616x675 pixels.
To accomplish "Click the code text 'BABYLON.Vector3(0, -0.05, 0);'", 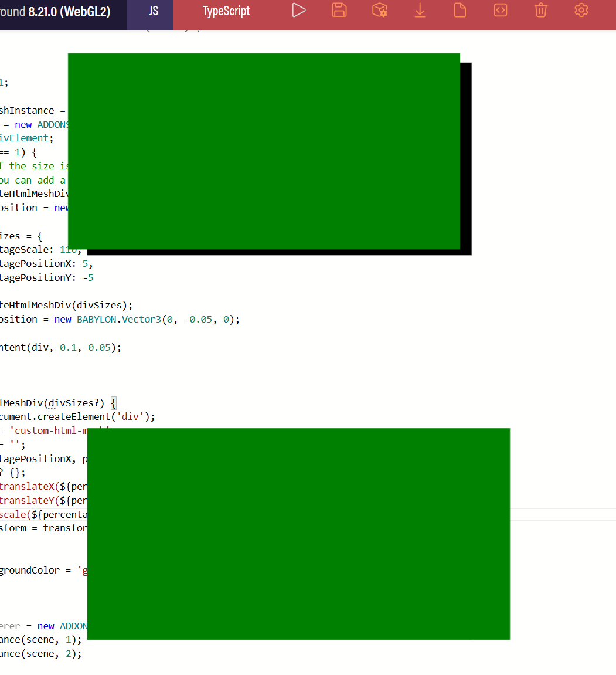I will click(x=158, y=320).
